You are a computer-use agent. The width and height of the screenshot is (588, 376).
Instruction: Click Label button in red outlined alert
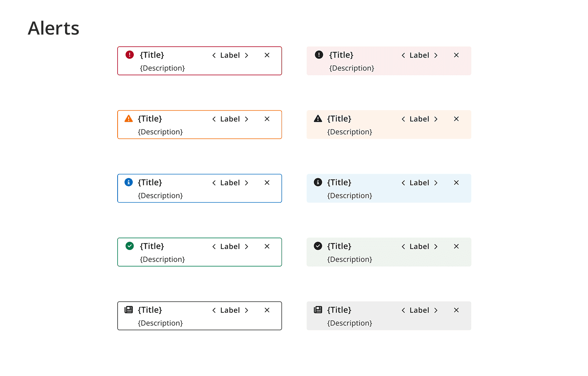pos(230,55)
